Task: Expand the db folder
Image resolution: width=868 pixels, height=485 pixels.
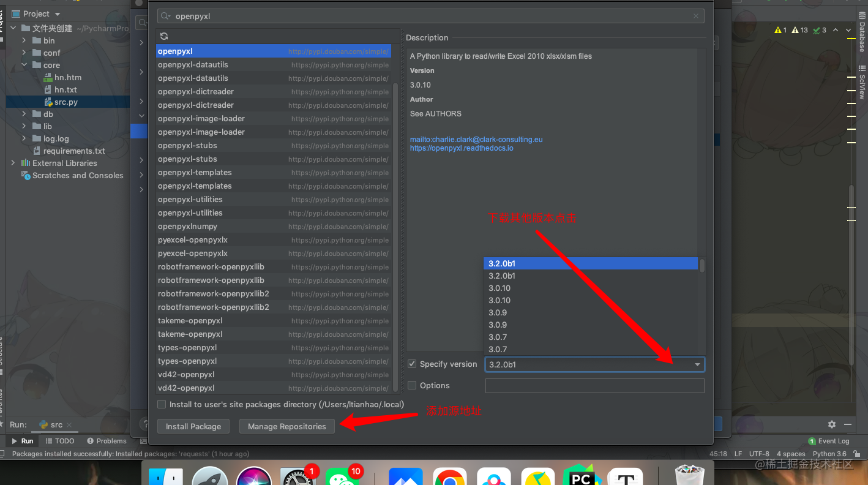Action: (x=24, y=114)
